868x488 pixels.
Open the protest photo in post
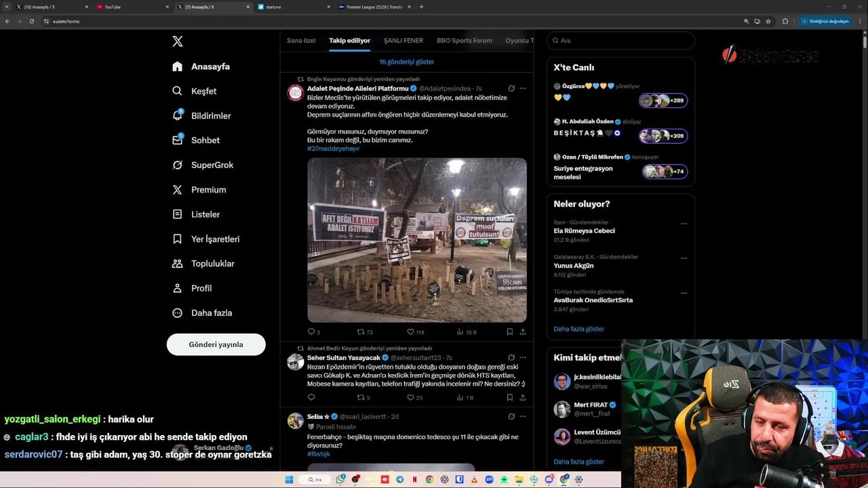pos(417,240)
